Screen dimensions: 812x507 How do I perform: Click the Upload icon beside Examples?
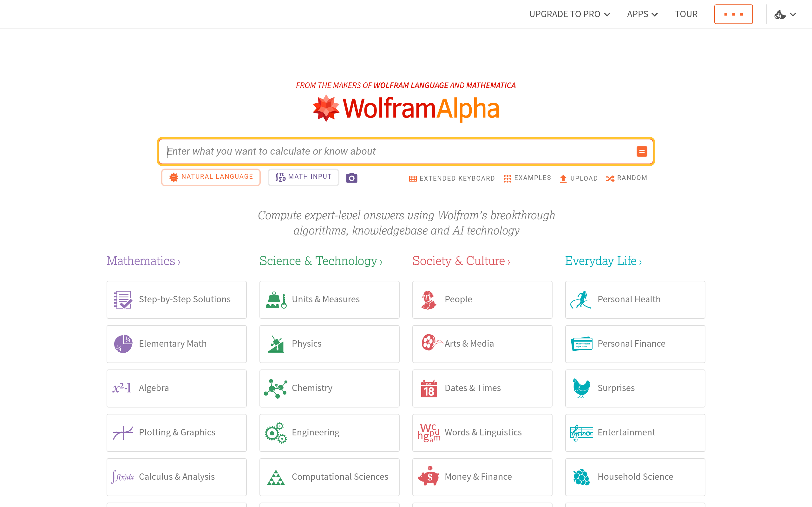(x=563, y=178)
